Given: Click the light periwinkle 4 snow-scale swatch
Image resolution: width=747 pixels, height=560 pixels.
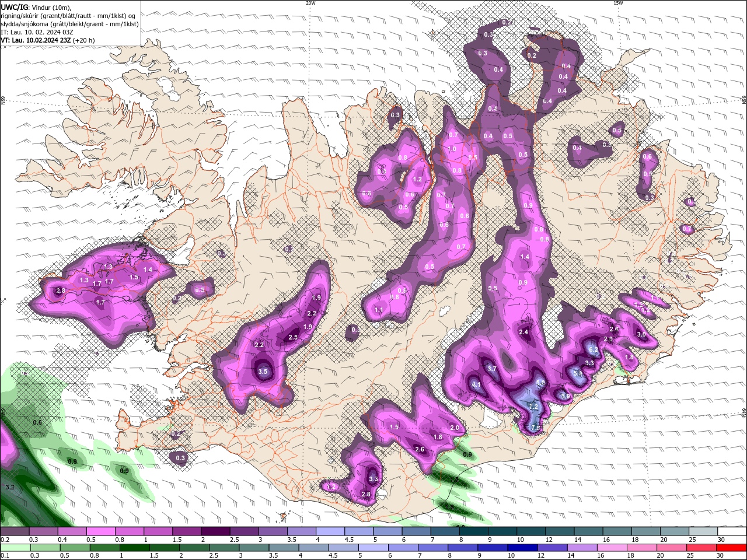Looking at the screenshot, I should pos(330,531).
